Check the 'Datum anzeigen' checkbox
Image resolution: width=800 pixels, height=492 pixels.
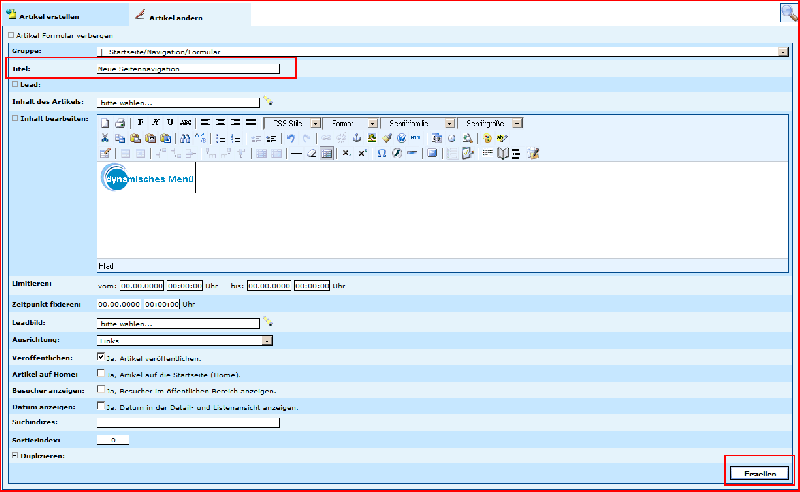[x=101, y=406]
